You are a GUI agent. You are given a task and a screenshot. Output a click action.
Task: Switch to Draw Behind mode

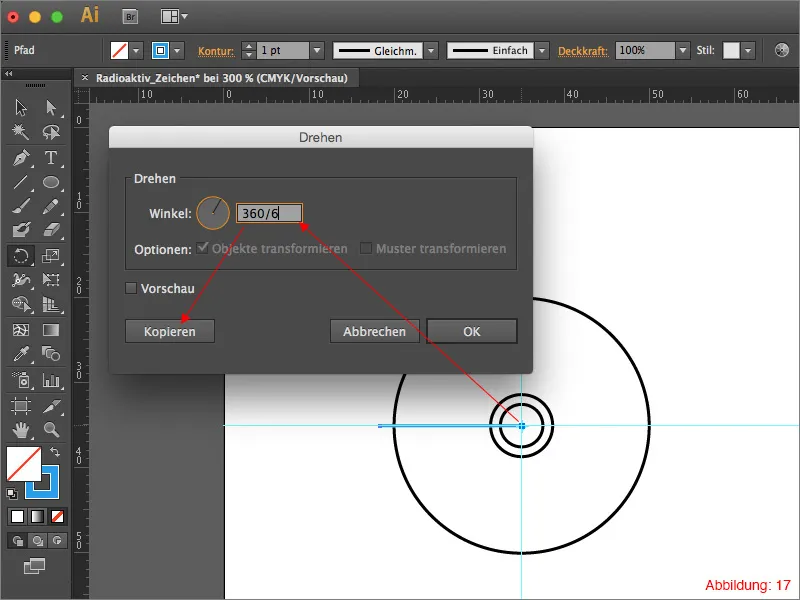click(37, 540)
